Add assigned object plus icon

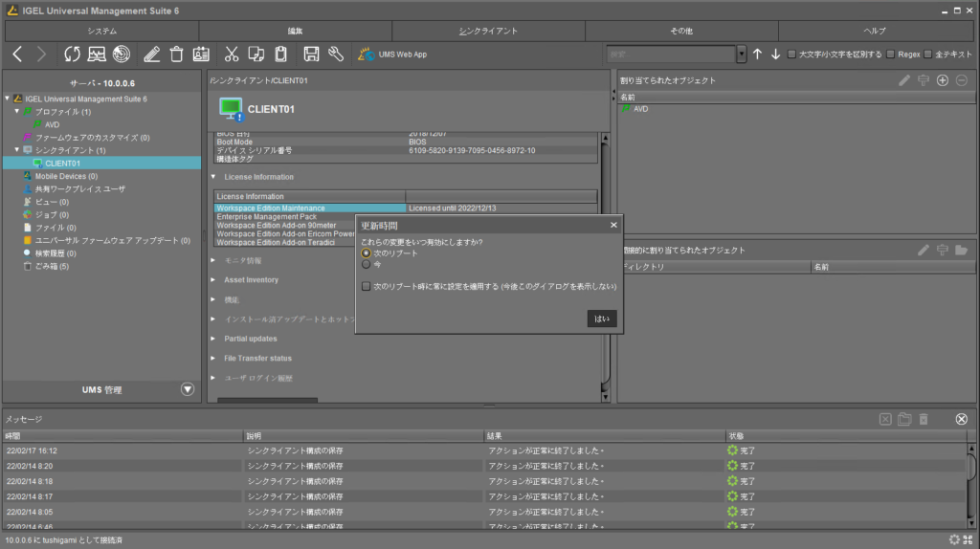(943, 80)
